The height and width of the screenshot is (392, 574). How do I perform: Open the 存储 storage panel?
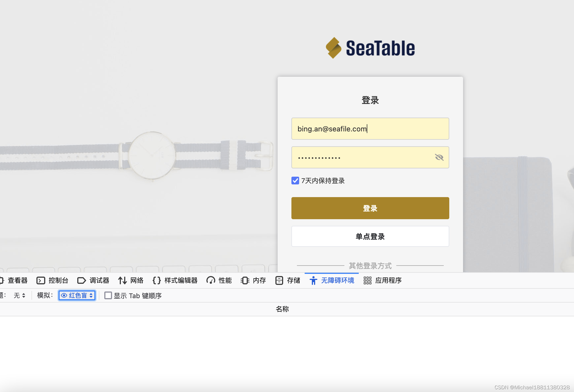(x=293, y=280)
